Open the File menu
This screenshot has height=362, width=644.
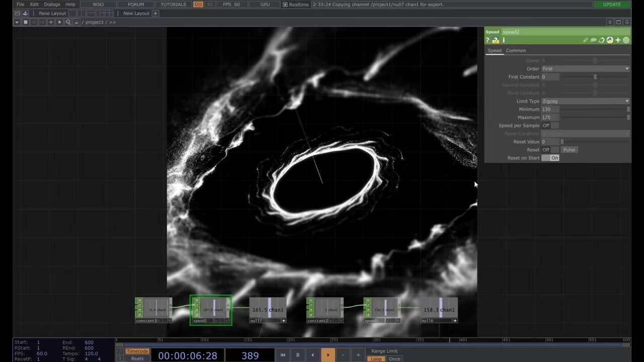pyautogui.click(x=20, y=5)
